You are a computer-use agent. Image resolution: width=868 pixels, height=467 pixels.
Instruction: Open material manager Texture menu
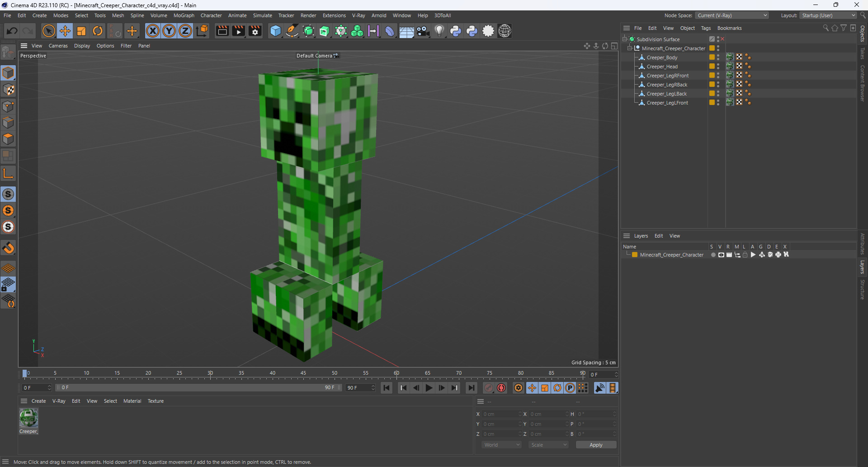[156, 401]
